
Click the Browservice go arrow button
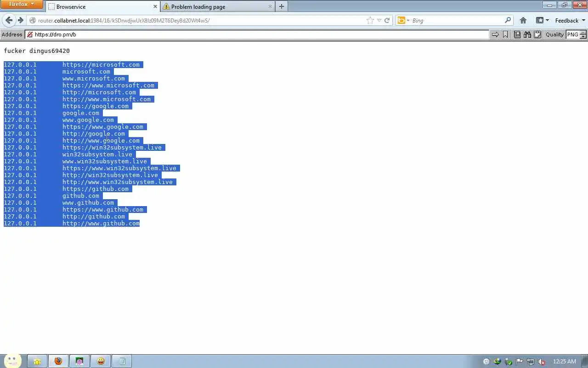click(x=495, y=34)
